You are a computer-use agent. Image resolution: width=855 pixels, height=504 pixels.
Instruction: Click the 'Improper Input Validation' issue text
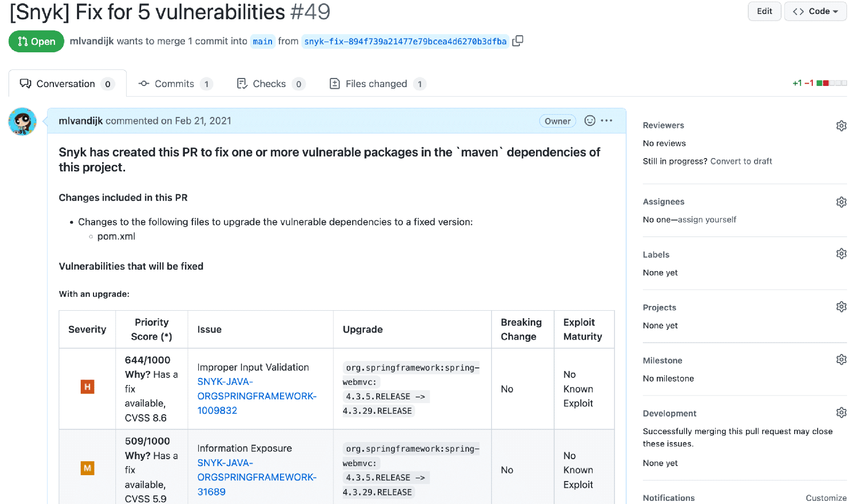253,367
